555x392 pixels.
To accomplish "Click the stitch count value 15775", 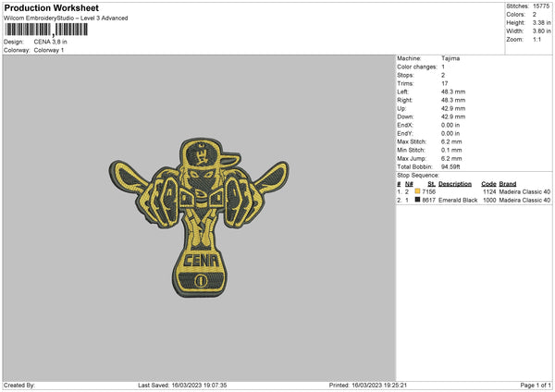I will tap(541, 6).
